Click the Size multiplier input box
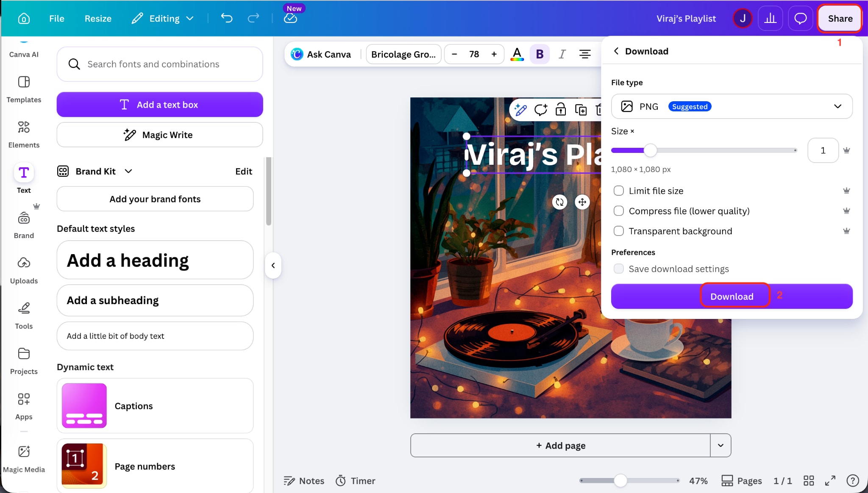This screenshot has width=868, height=493. coord(823,150)
